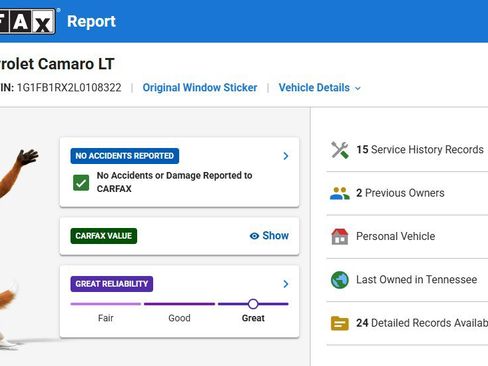Screen dimensions: 488x366
Task: Click the reliability slider circle handle
Action: click(x=253, y=304)
